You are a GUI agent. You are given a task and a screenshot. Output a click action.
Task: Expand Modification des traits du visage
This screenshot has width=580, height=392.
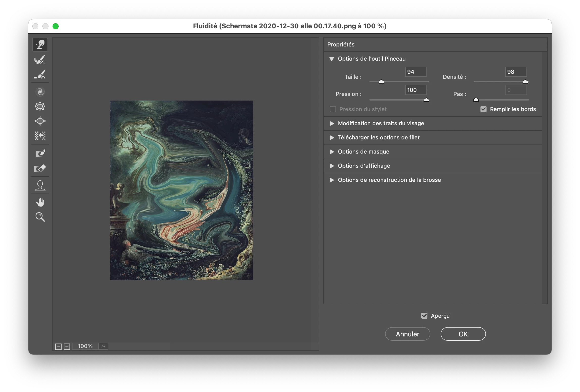[x=332, y=124]
